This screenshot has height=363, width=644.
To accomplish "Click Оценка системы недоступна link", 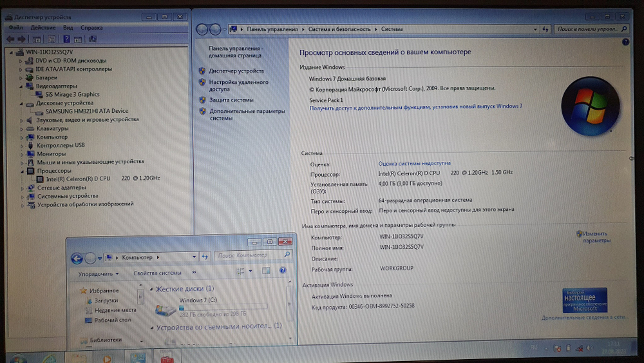I will (414, 163).
